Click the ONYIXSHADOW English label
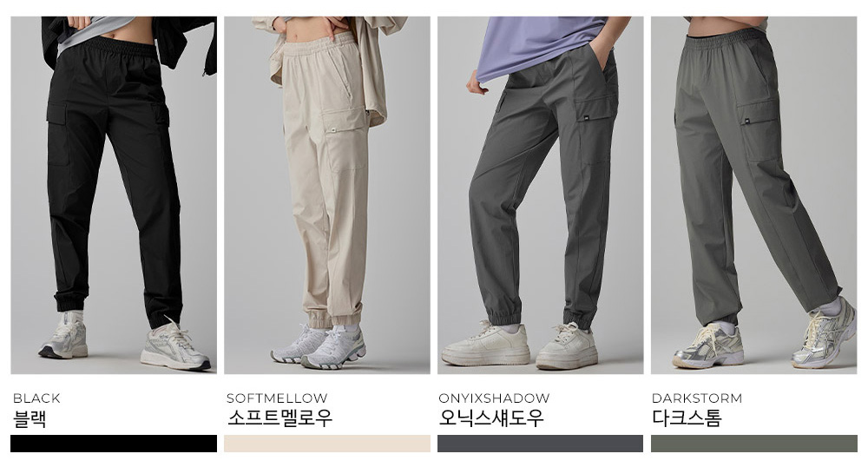Viewport: 868px width, 467px height. click(494, 398)
